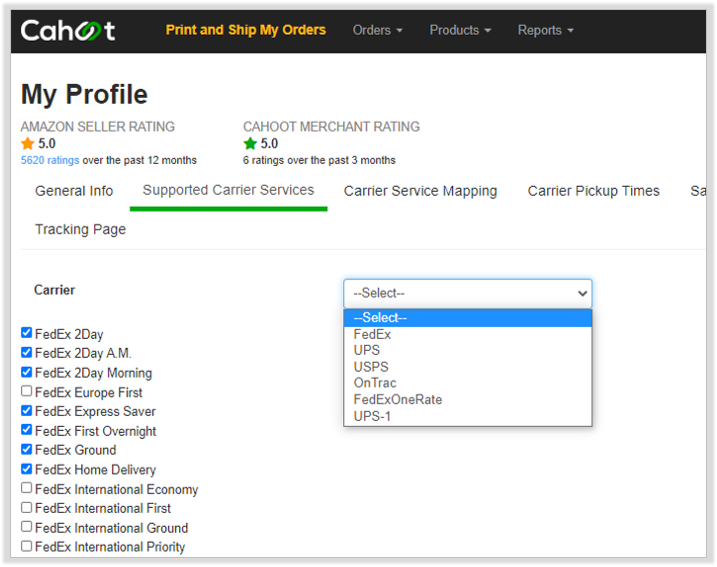Open Print and Ship My Orders
Image resolution: width=717 pixels, height=567 pixels.
[x=246, y=30]
